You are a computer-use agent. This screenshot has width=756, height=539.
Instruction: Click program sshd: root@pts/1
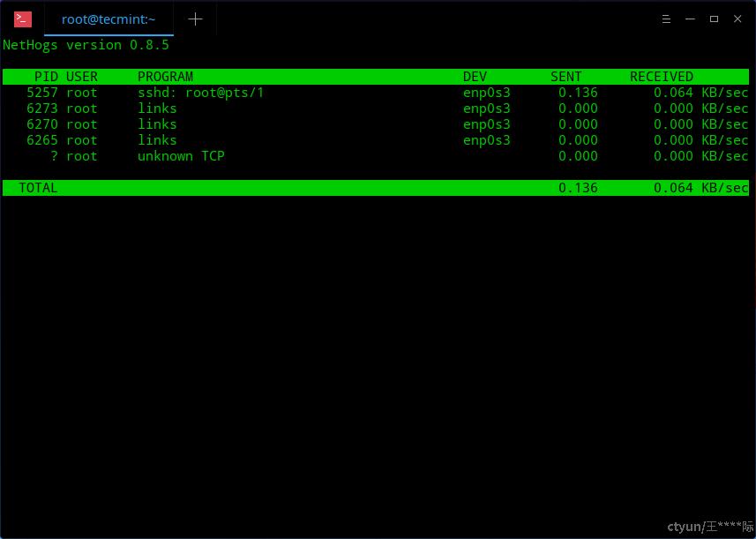point(201,93)
